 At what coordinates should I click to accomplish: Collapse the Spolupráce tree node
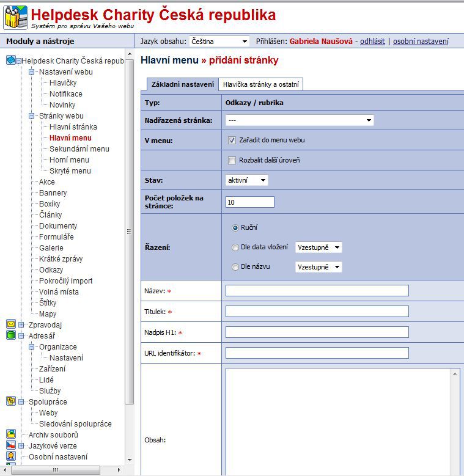(21, 401)
